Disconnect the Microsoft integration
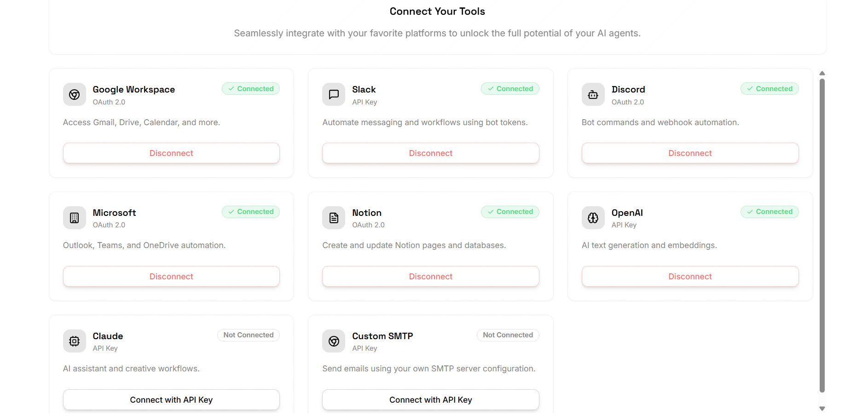 coord(171,277)
